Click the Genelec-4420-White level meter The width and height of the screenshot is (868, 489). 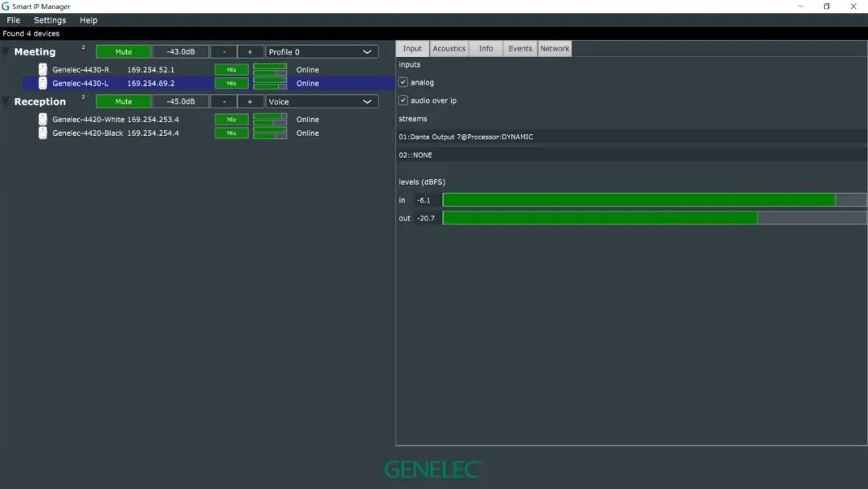(270, 120)
